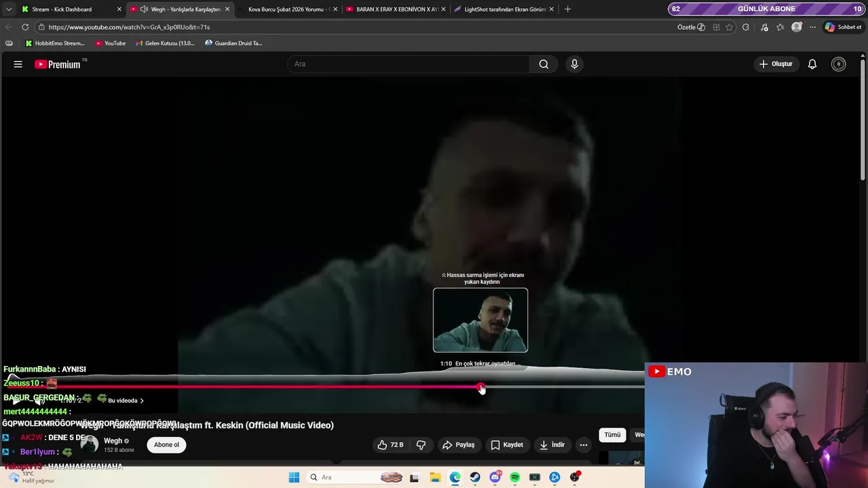Open Battle.net icon in the taskbar
The height and width of the screenshot is (488, 868).
pyautogui.click(x=555, y=477)
